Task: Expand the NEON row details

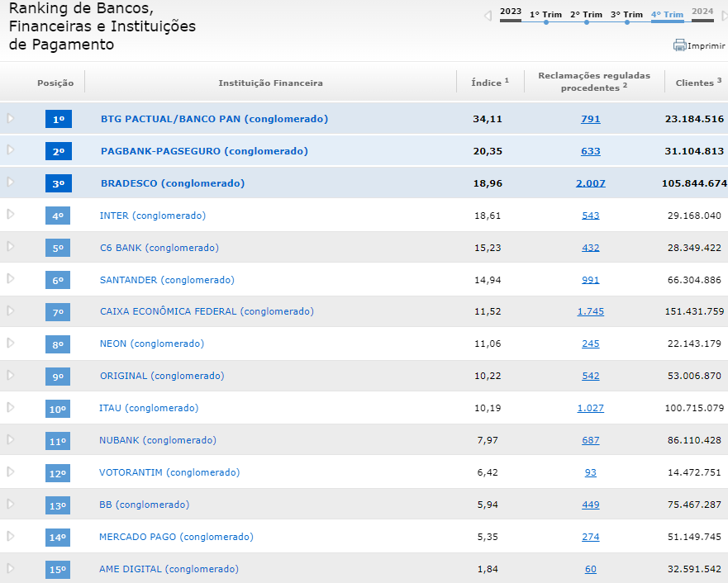Action: (11, 344)
